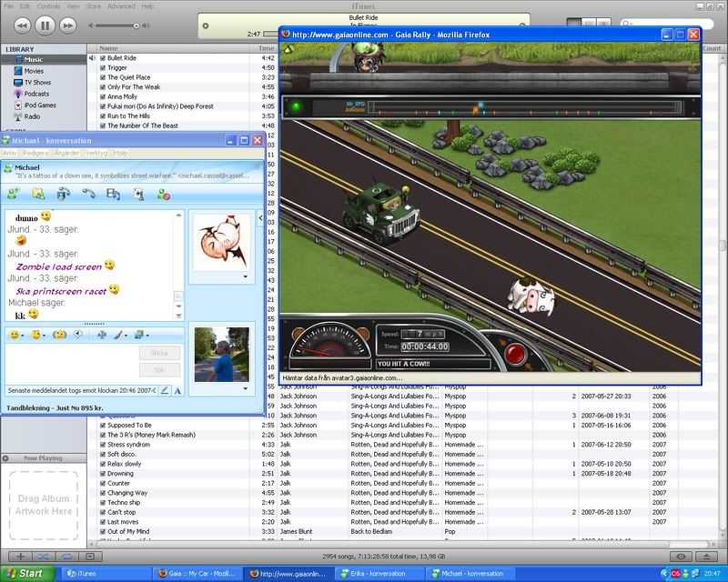
Task: Open iPod Games in the iTunes library
Action: click(40, 105)
